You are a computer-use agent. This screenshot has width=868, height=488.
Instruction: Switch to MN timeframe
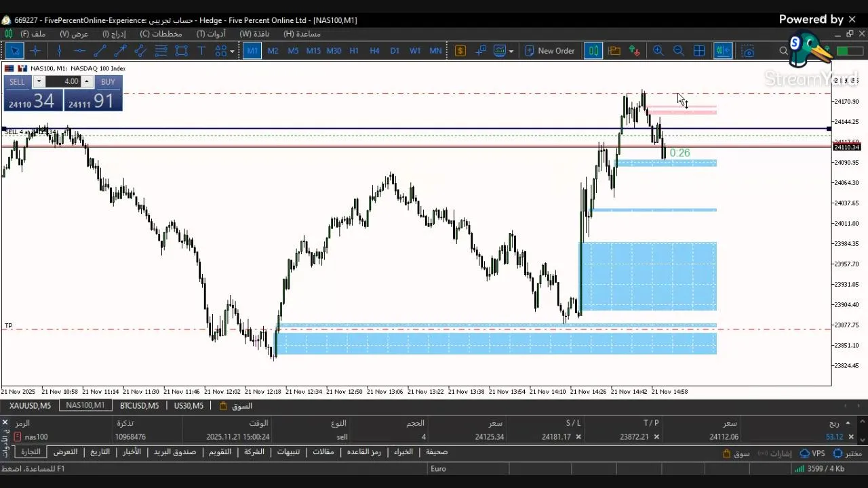click(435, 51)
